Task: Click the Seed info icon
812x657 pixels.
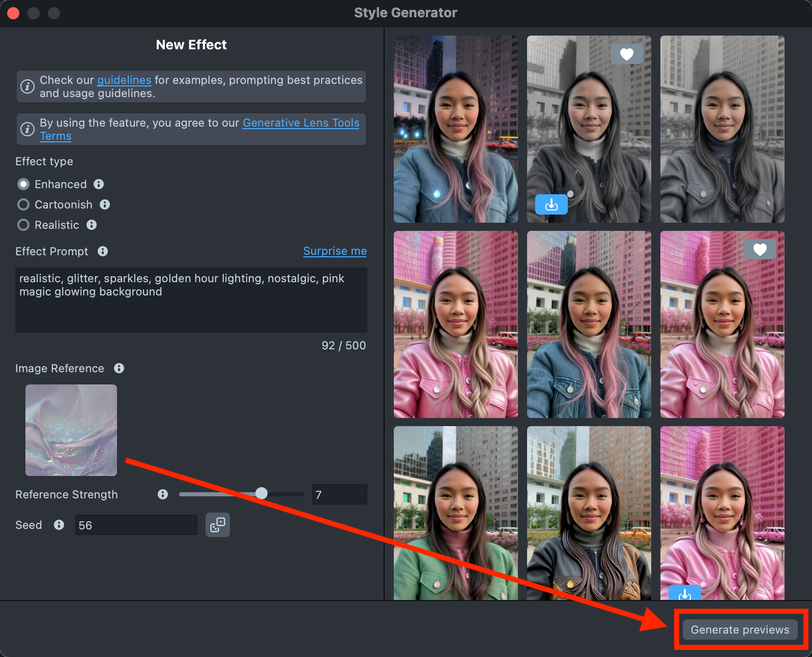Action: tap(59, 525)
